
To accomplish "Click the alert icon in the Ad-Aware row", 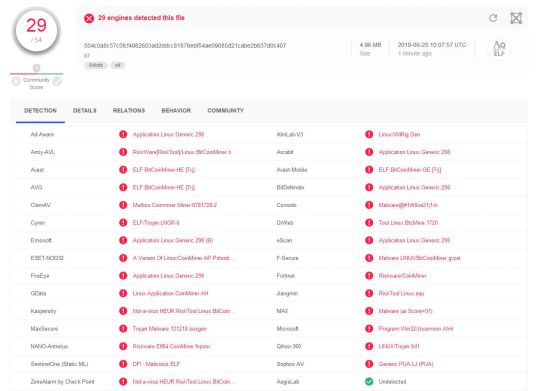I will coord(123,134).
